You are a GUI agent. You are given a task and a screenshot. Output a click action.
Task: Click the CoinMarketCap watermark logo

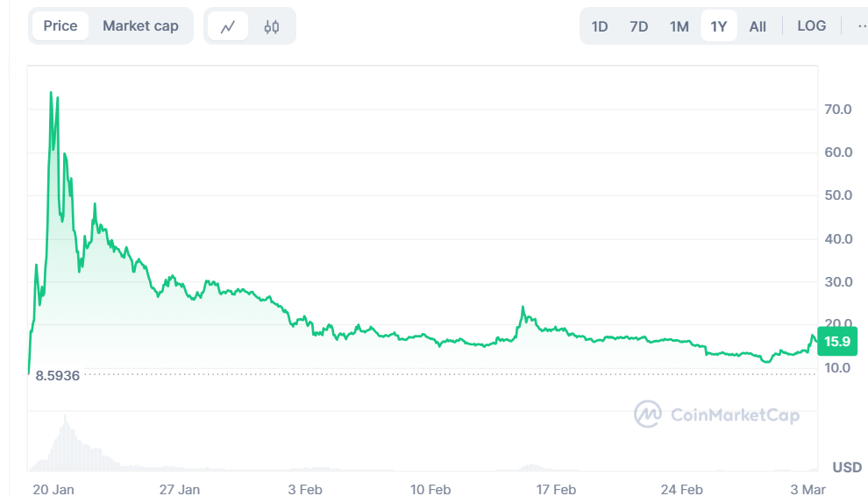tap(648, 415)
